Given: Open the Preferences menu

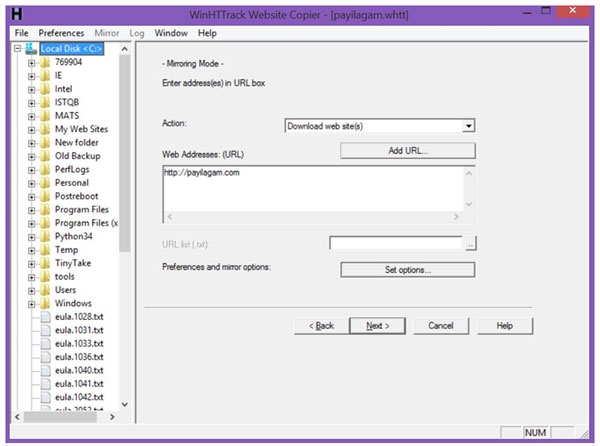Looking at the screenshot, I should (x=61, y=33).
